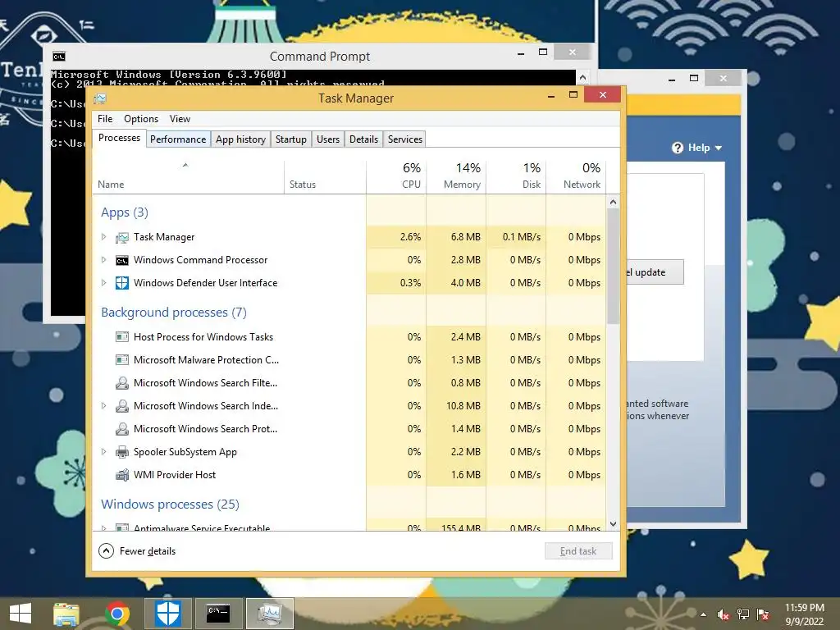
Task: Click the Task Manager process icon in Apps
Action: pos(122,237)
